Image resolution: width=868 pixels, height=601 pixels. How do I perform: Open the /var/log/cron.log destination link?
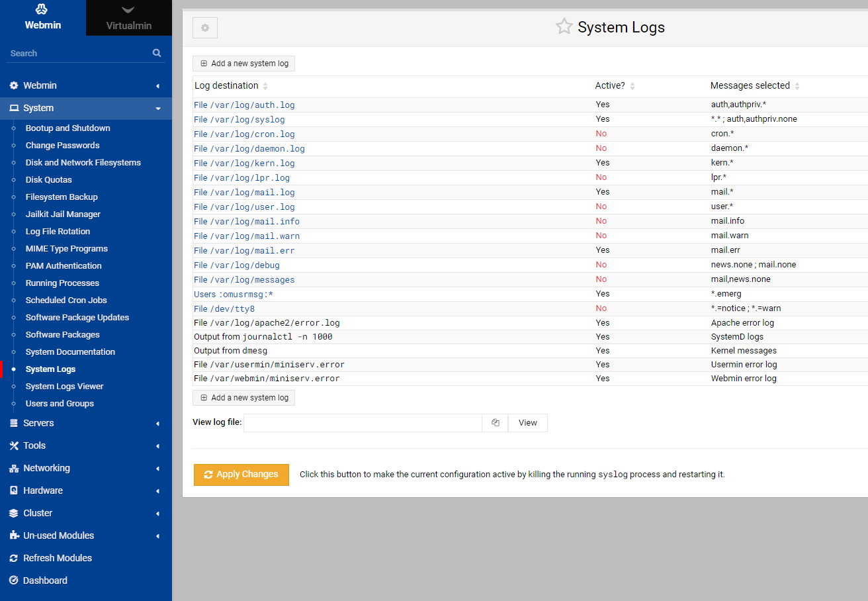[x=244, y=134]
